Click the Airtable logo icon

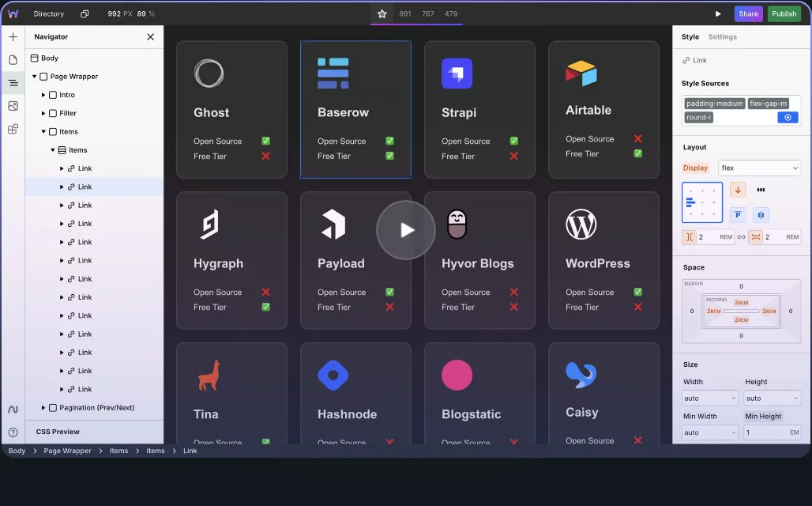pos(581,73)
